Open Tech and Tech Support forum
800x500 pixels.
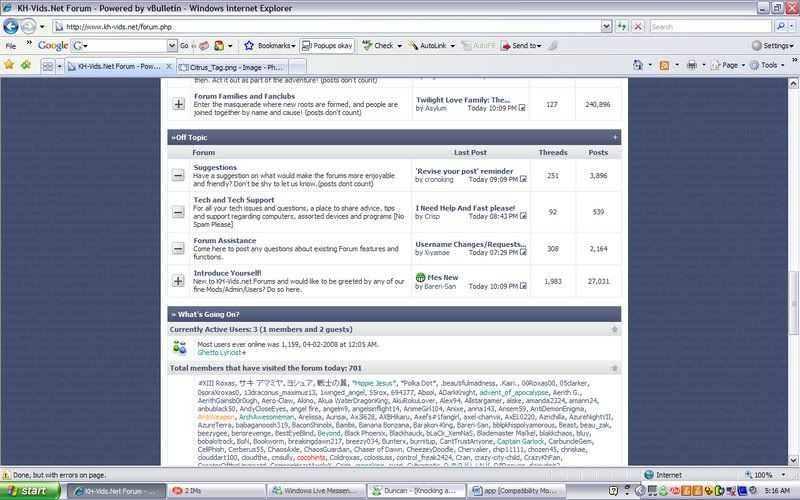pos(234,200)
